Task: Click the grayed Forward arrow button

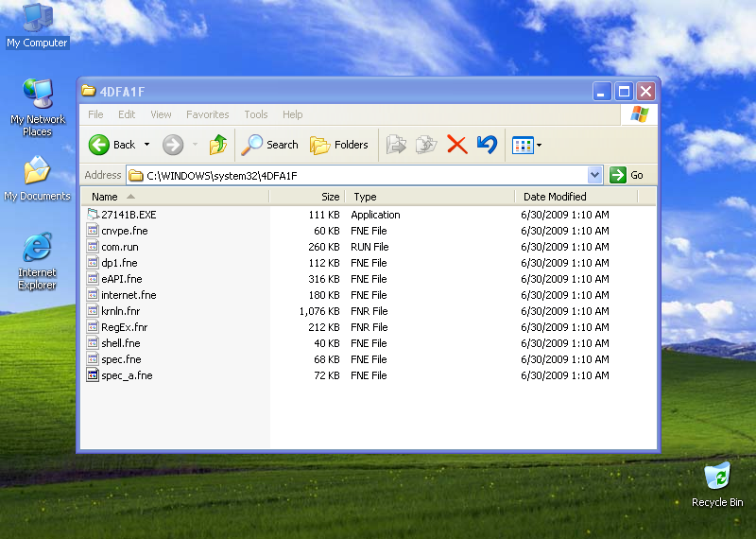Action: coord(173,145)
